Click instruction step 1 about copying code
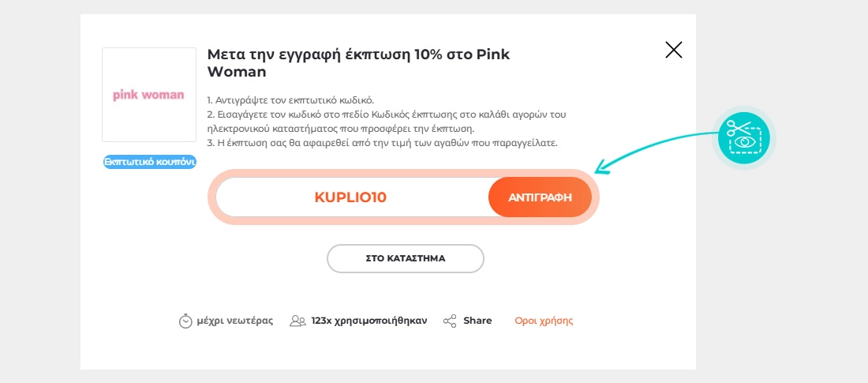Screen dimensions: 868x383 pyautogui.click(x=290, y=100)
